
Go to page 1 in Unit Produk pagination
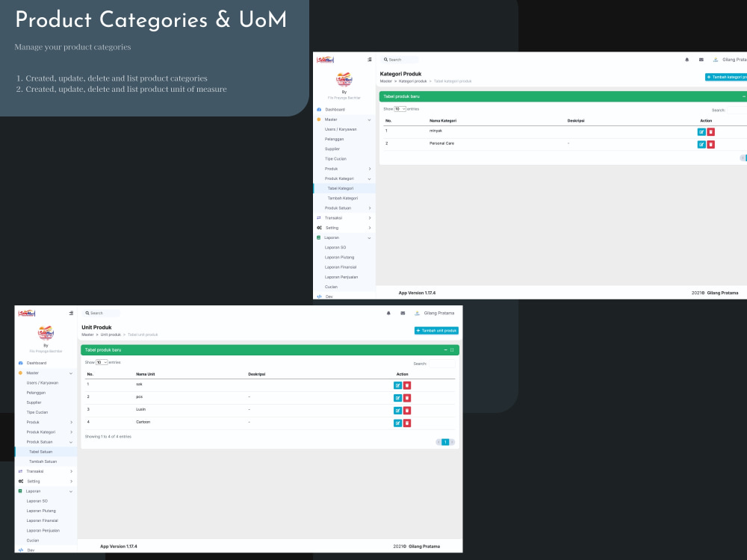[445, 442]
